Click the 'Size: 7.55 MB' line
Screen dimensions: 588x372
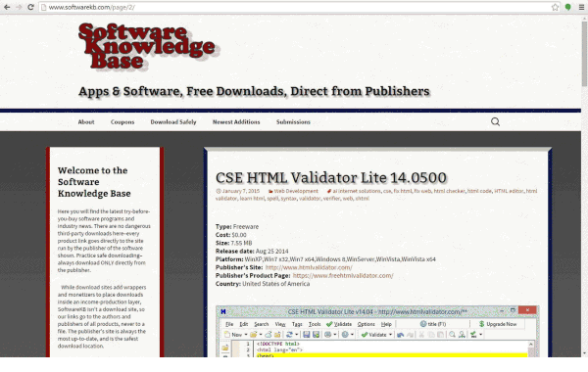[233, 243]
